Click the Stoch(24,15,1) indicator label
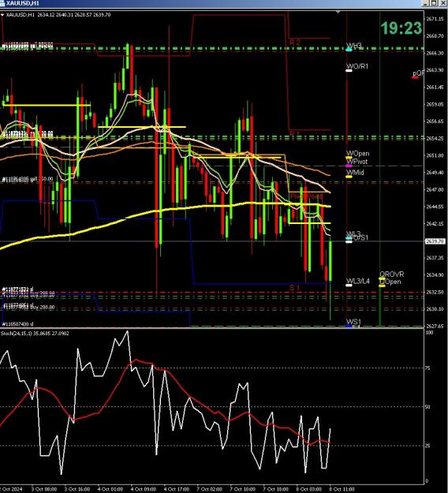 pos(14,334)
